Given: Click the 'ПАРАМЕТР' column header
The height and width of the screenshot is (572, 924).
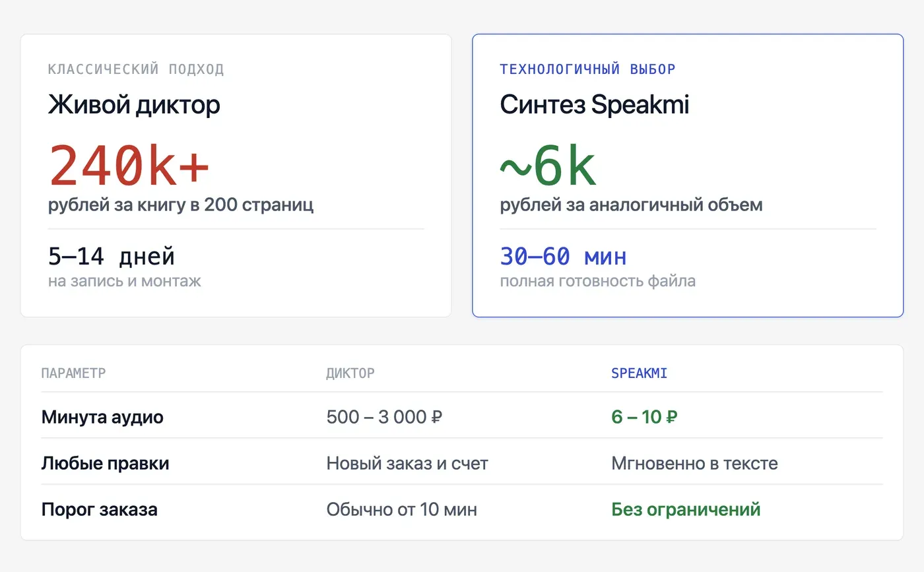Looking at the screenshot, I should click(x=73, y=373).
